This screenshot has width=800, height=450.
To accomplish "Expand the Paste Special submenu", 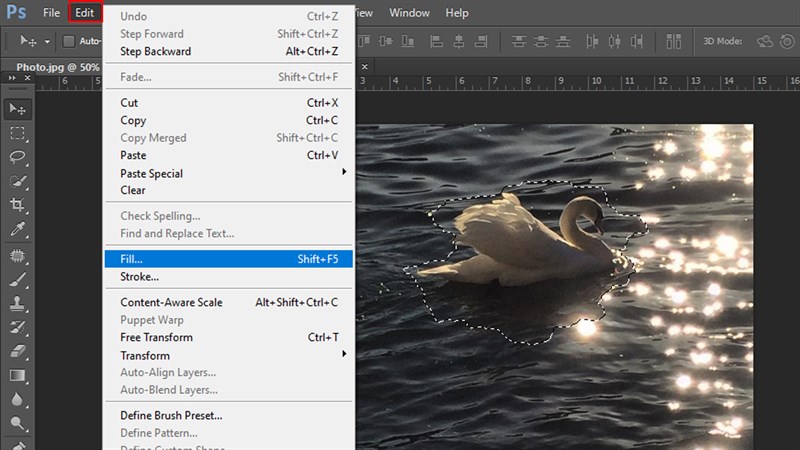I will pyautogui.click(x=344, y=172).
